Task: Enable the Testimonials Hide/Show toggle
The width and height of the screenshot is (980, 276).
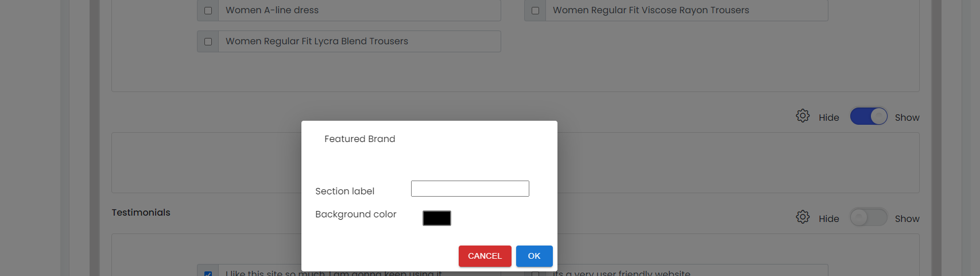Action: (869, 217)
